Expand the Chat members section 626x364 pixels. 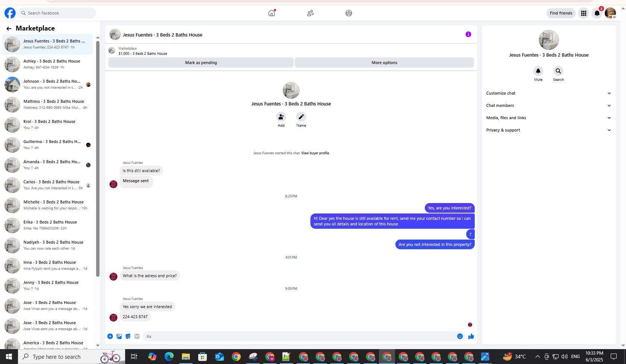coord(548,105)
